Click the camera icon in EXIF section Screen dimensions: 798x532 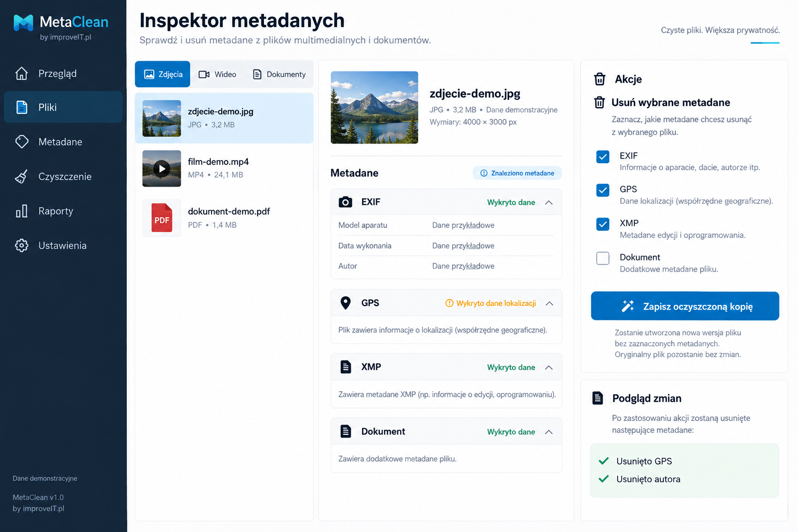pyautogui.click(x=345, y=202)
